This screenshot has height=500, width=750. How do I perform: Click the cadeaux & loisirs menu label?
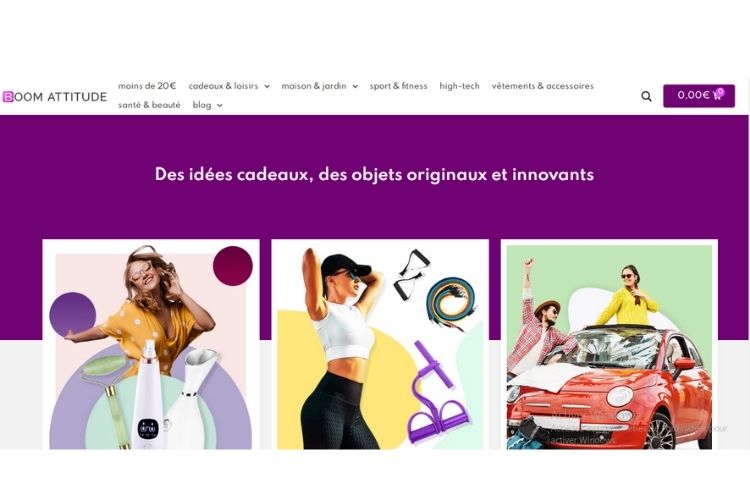click(223, 86)
